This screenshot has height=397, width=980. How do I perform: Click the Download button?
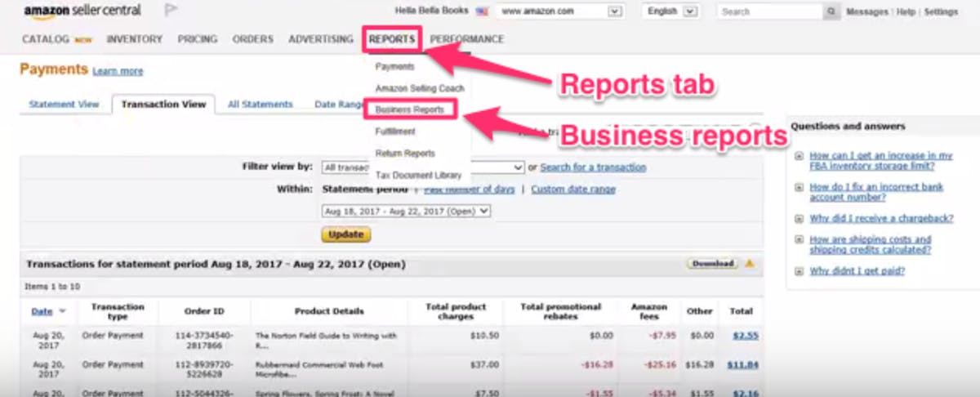click(712, 264)
